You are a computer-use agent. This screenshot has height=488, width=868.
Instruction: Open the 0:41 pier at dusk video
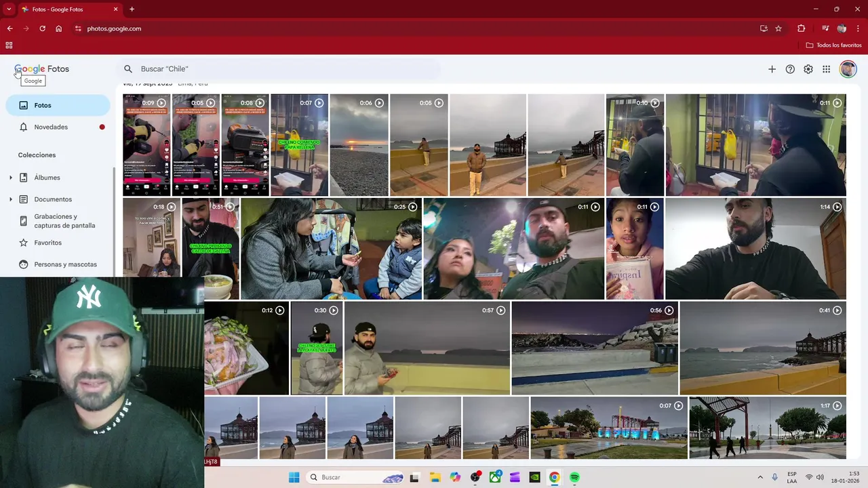[x=763, y=348]
